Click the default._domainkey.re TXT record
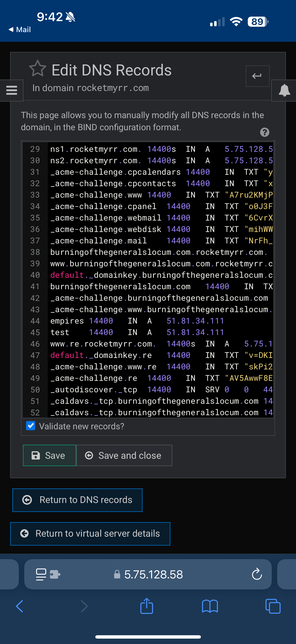Image resolution: width=296 pixels, height=644 pixels. [161, 355]
